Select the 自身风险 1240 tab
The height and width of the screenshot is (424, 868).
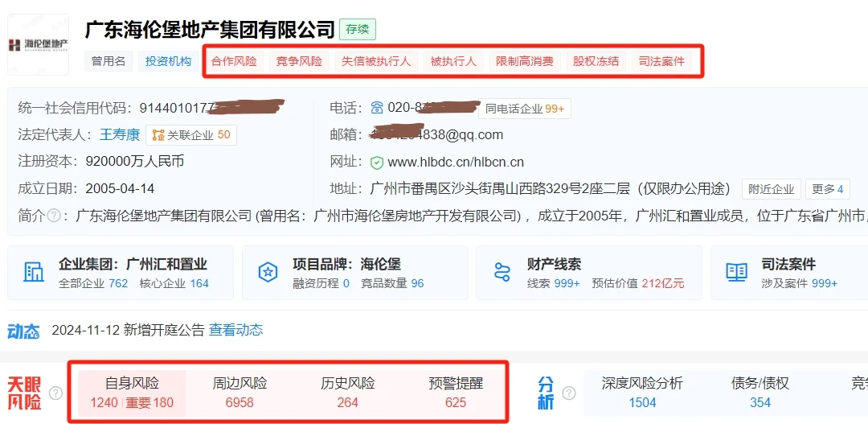pos(132,393)
